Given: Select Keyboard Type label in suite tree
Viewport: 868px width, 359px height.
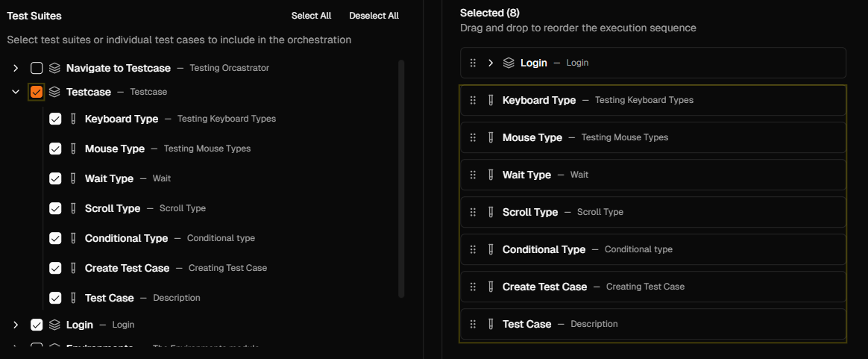Looking at the screenshot, I should (x=122, y=119).
